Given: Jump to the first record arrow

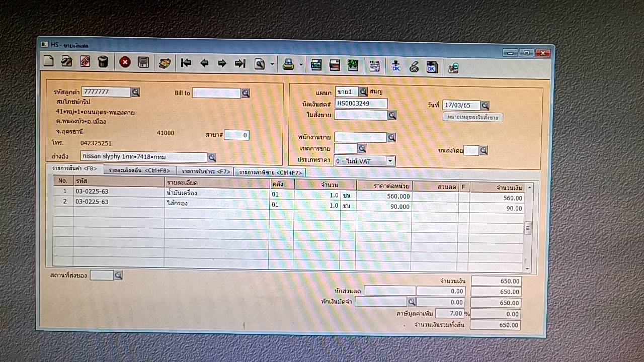Looking at the screenshot, I should coord(186,63).
